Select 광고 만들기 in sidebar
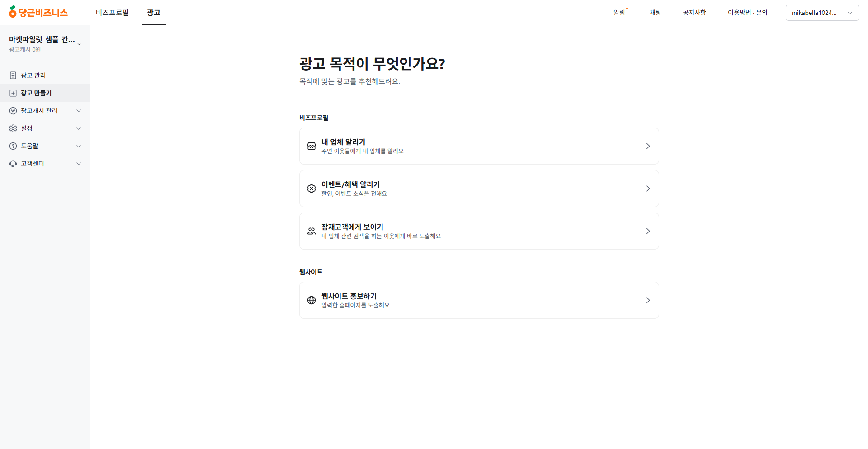The height and width of the screenshot is (449, 868). coord(45,93)
